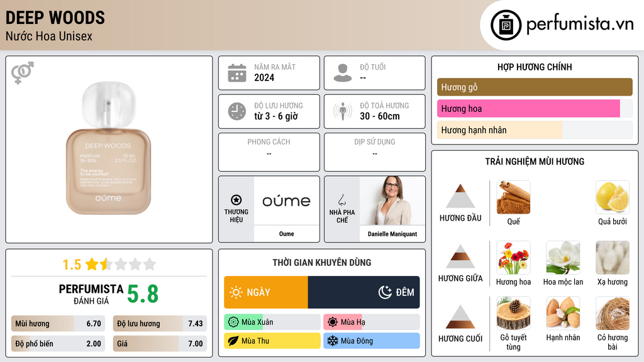The width and height of the screenshot is (644, 362).
Task: Click the Hương đầu pyramid icon
Action: [460, 196]
